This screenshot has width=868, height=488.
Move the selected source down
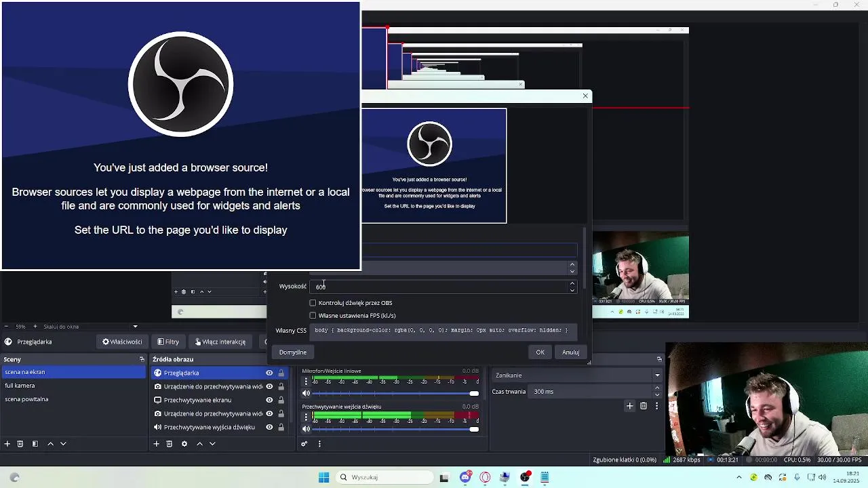click(212, 444)
